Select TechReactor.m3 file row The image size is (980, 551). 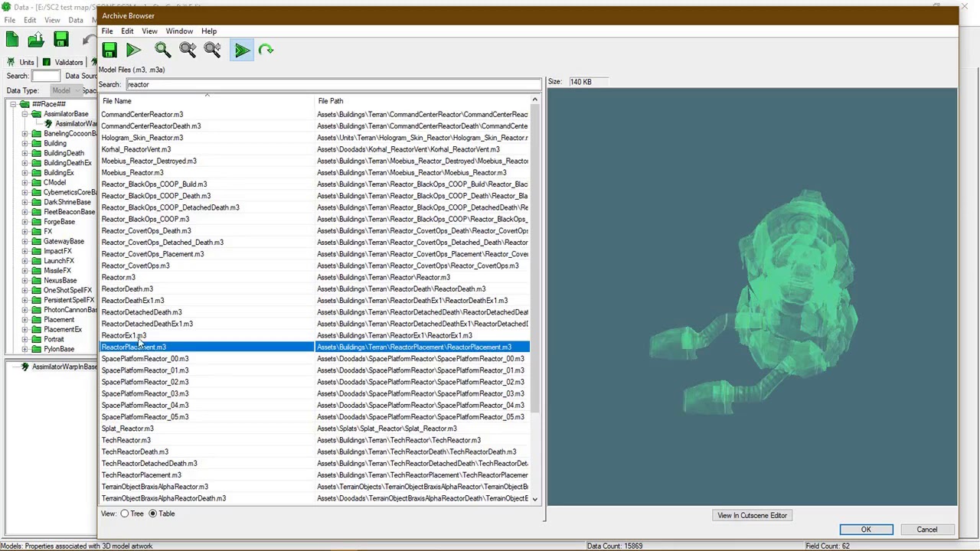tap(315, 440)
